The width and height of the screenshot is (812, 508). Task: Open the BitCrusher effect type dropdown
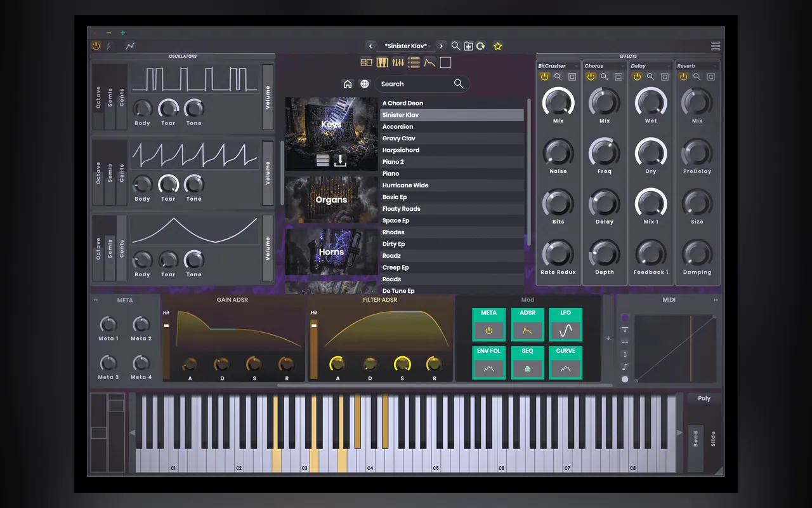(x=558, y=66)
